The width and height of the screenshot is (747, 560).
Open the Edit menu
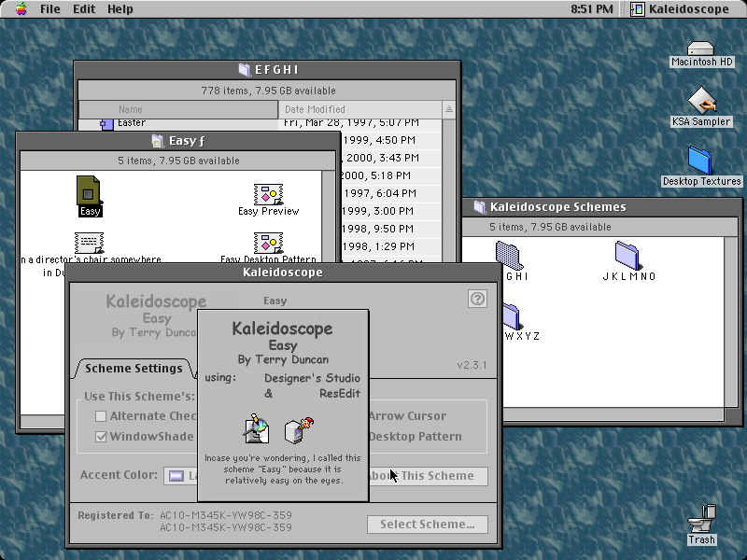tap(84, 9)
